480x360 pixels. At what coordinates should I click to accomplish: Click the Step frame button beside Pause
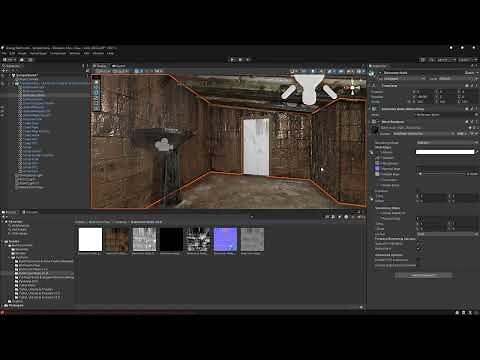pos(248,60)
